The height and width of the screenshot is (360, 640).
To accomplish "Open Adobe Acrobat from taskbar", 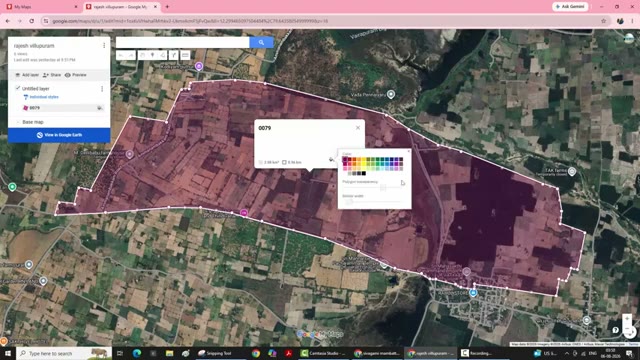I will pos(289,353).
